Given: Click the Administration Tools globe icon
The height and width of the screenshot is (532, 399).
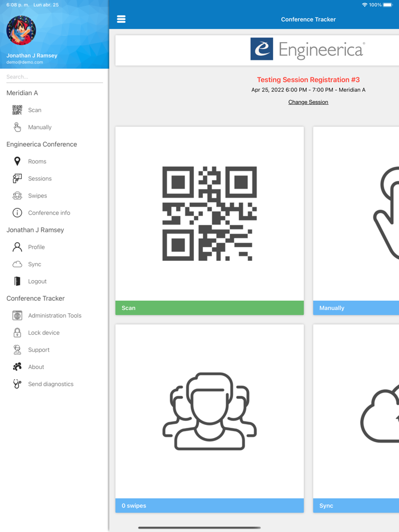Looking at the screenshot, I should coord(17,316).
